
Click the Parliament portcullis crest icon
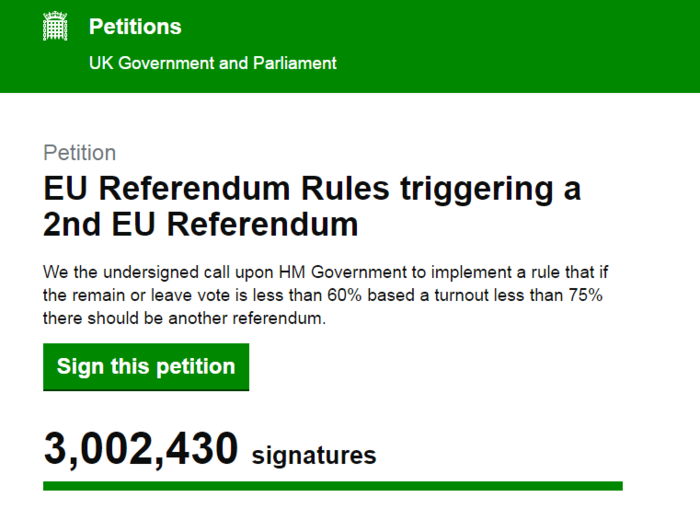point(56,27)
